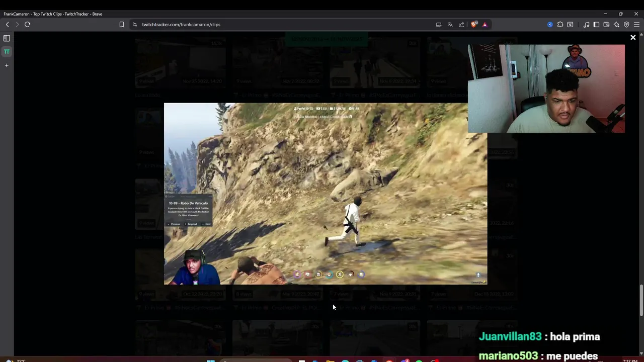Open a new tab with plus button

click(7, 65)
